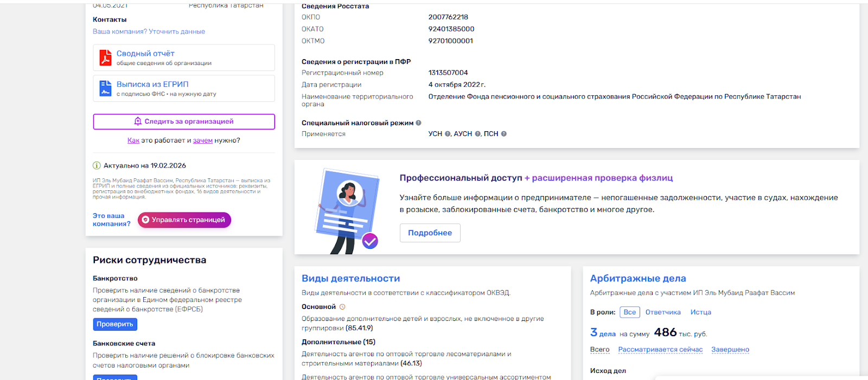The image size is (868, 380).
Task: Click the Как link
Action: point(133,140)
